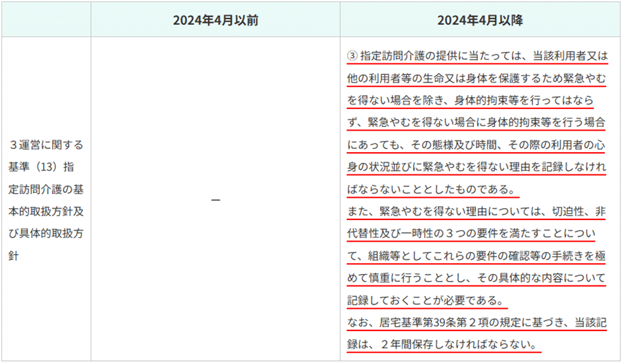Click the circled number ③ marker
The width and height of the screenshot is (622, 364).
tap(352, 56)
